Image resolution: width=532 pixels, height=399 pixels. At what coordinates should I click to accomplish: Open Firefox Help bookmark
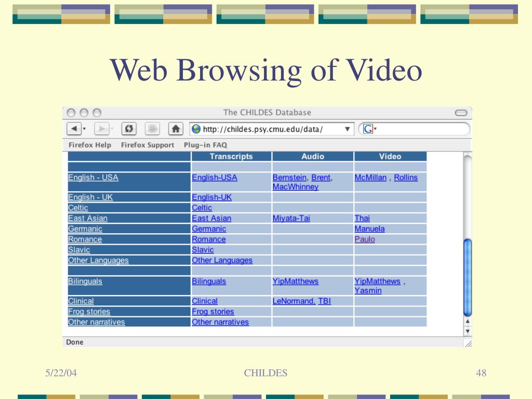90,145
